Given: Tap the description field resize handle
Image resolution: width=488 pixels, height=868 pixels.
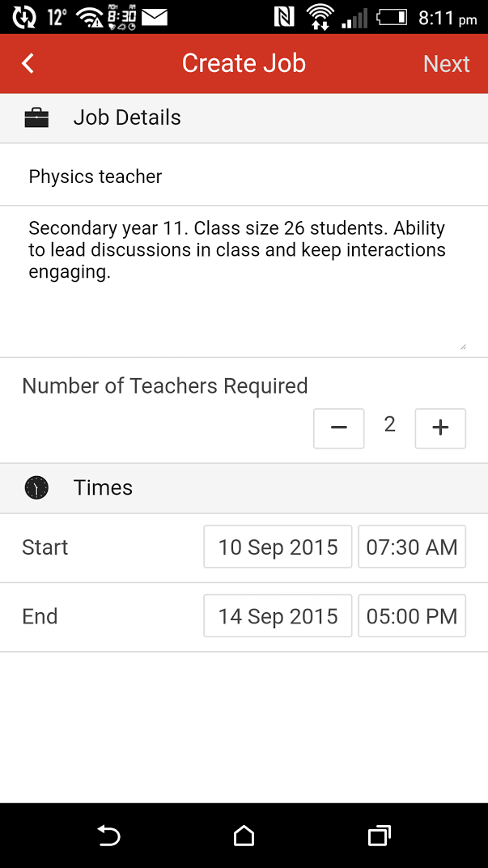Looking at the screenshot, I should pyautogui.click(x=463, y=346).
